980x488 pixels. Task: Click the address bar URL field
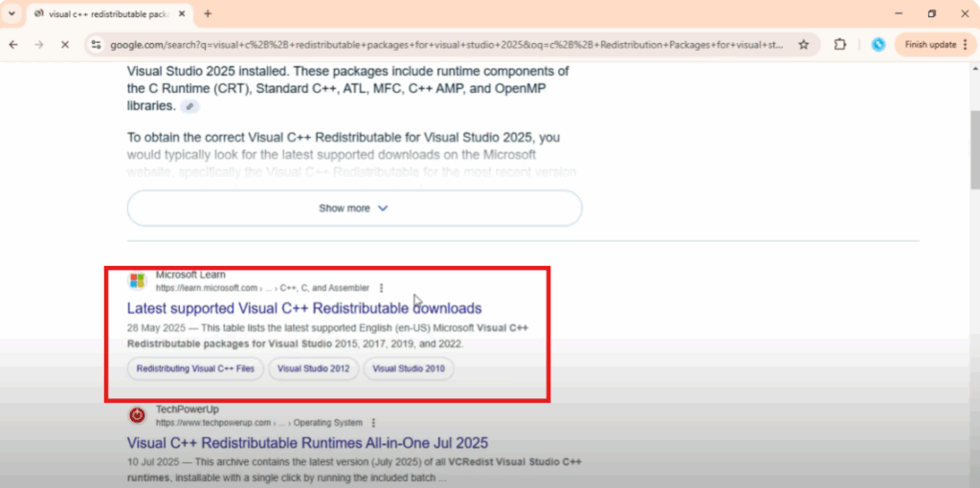pos(440,44)
